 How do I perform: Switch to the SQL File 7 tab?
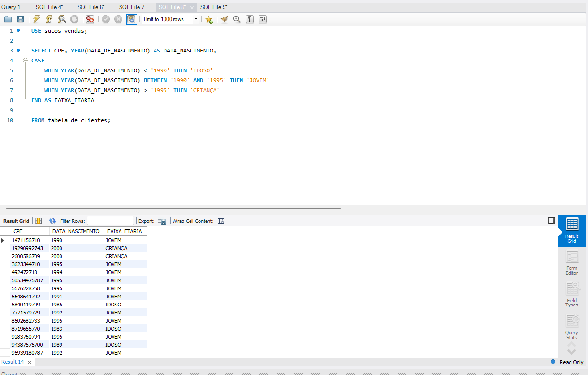[x=131, y=7]
